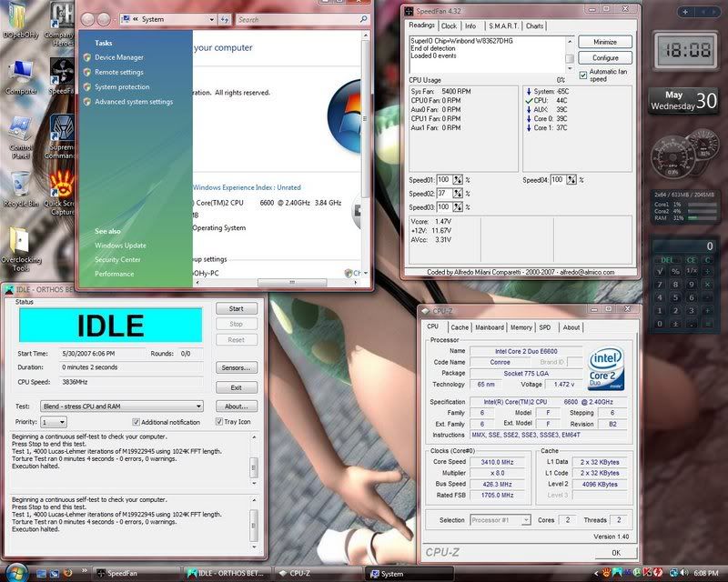This screenshot has height=582, width=728.
Task: Expand hidden system tray icons arrow
Action: pyautogui.click(x=596, y=573)
